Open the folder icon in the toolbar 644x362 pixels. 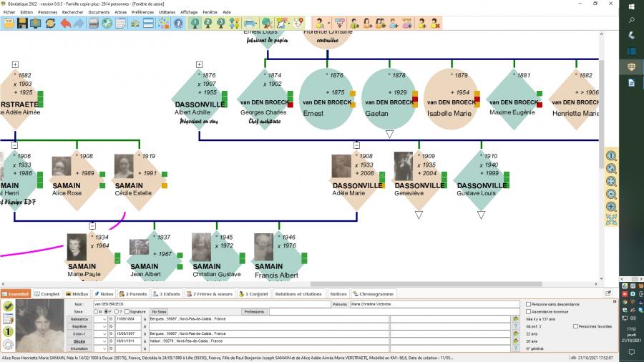click(x=9, y=24)
